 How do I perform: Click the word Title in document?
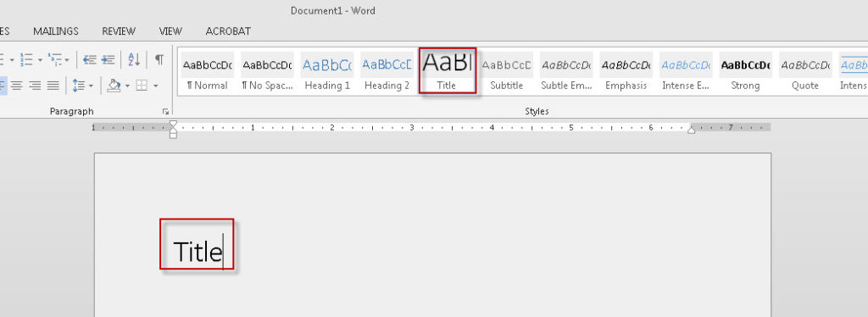click(x=198, y=252)
